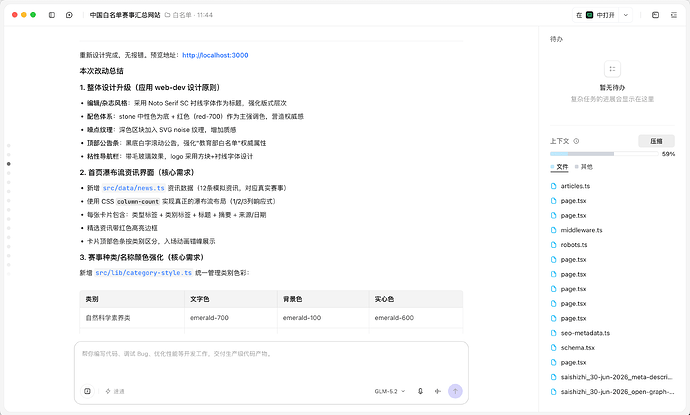Click the folder icon beside 白名单
The width and height of the screenshot is (690, 415).
tap(167, 15)
